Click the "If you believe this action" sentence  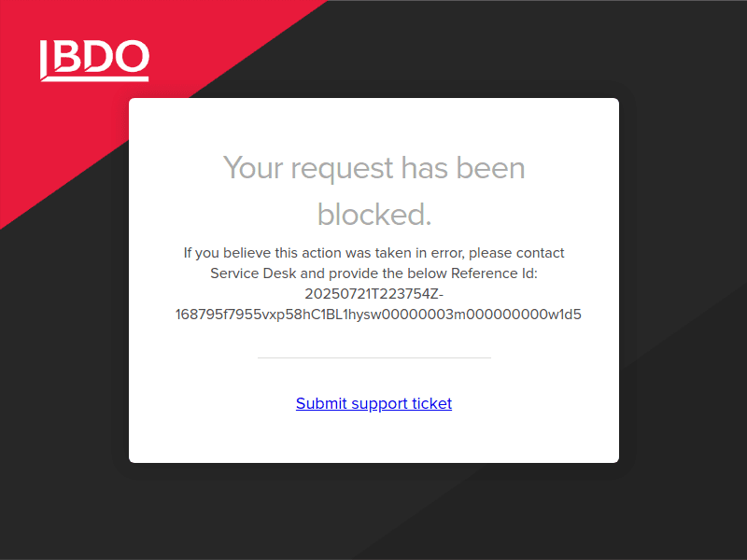pos(373,253)
